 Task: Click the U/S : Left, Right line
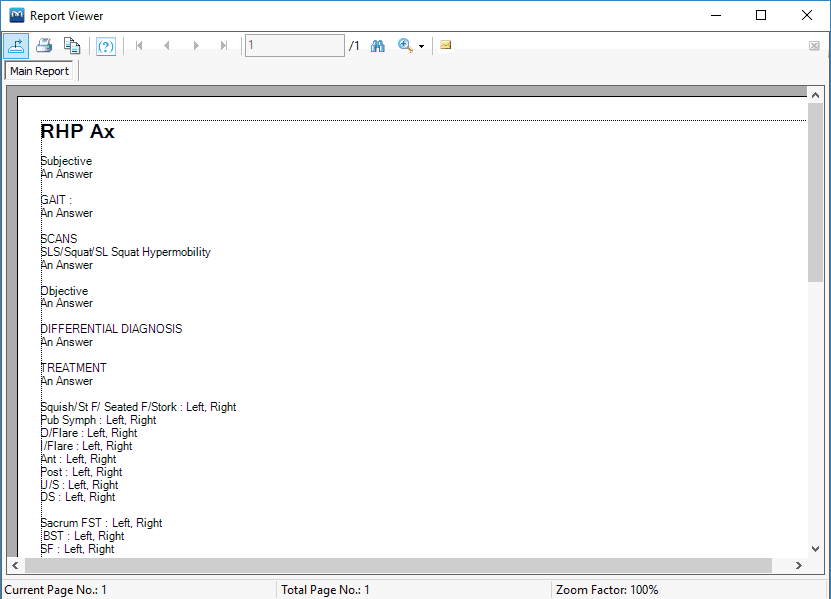click(79, 485)
